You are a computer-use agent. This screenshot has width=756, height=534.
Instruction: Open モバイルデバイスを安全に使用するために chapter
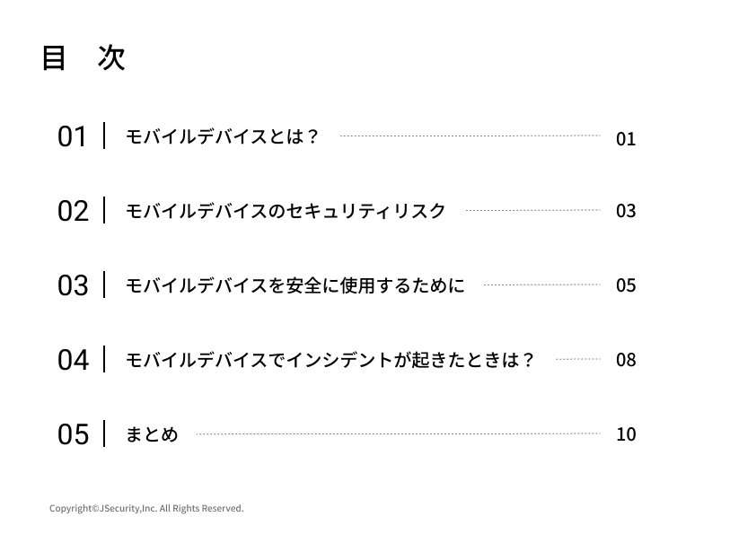point(294,285)
